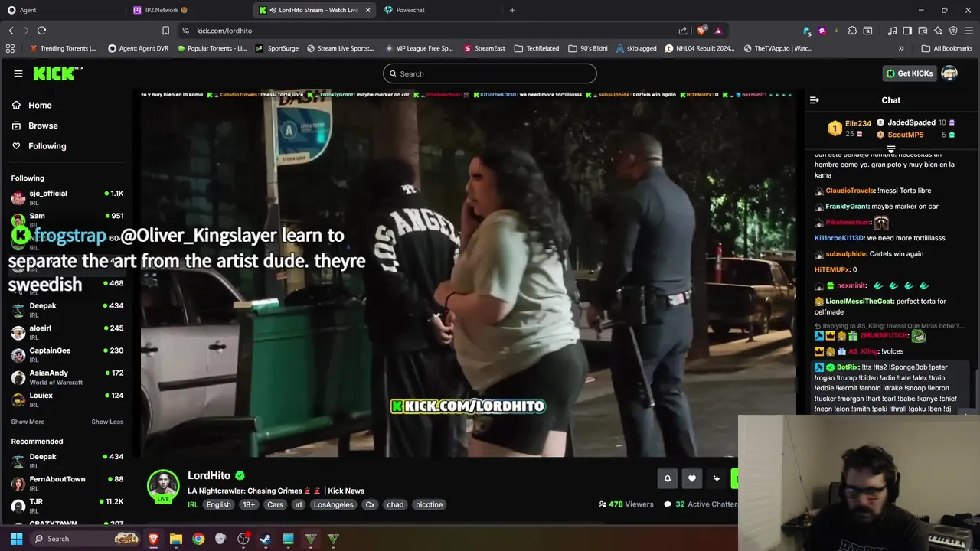Select the Cars tag

(x=275, y=505)
